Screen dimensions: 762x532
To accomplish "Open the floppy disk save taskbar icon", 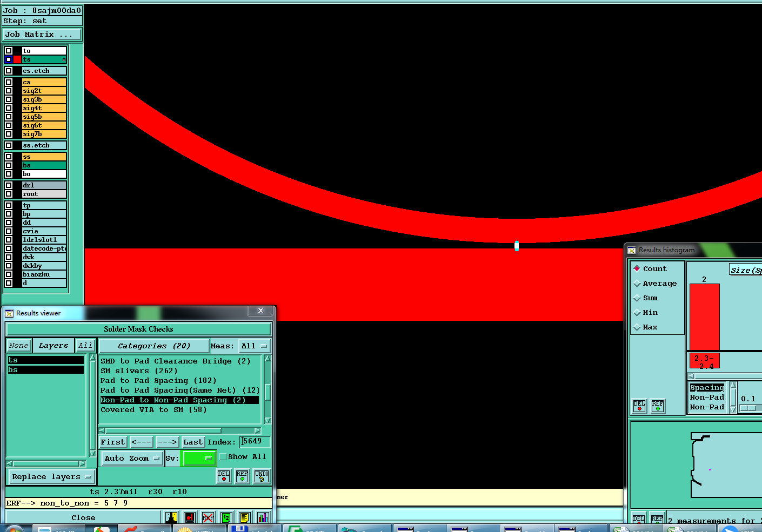I will click(239, 529).
